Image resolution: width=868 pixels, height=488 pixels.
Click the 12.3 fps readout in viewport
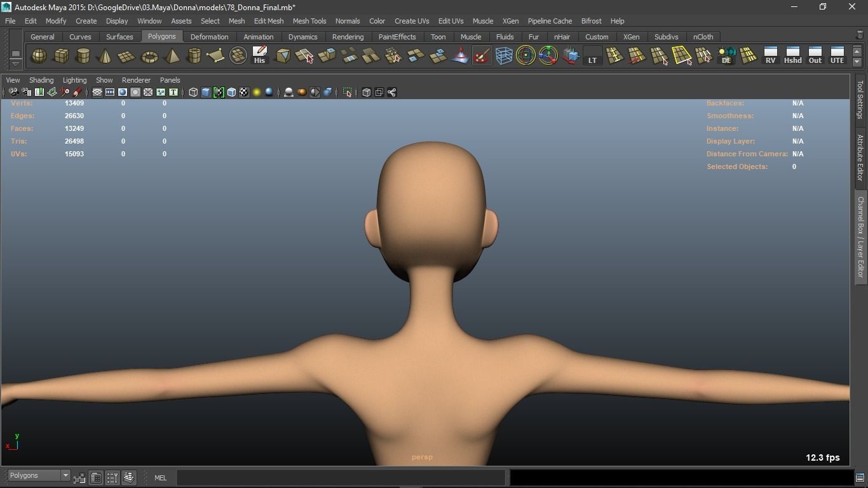tap(823, 457)
